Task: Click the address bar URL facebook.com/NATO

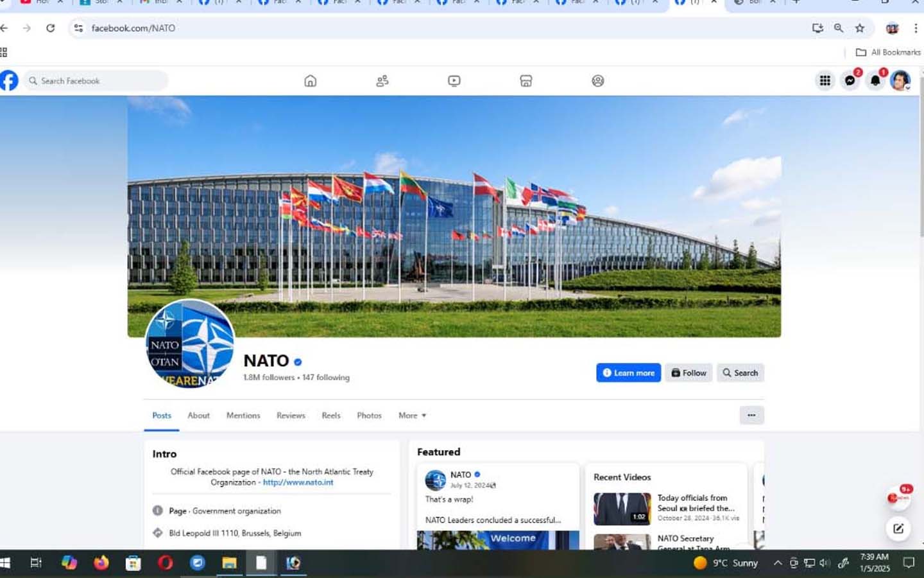Action: [x=133, y=28]
